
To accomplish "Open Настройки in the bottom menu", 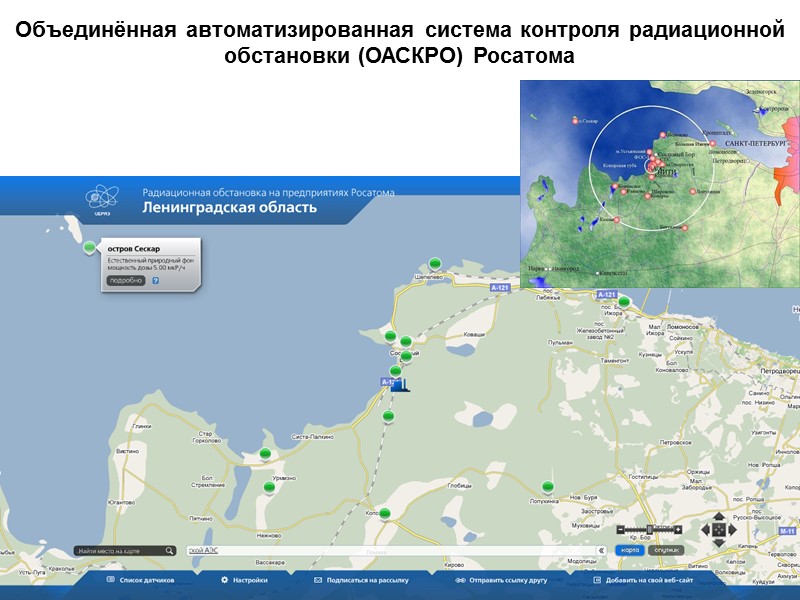I will pos(244,580).
